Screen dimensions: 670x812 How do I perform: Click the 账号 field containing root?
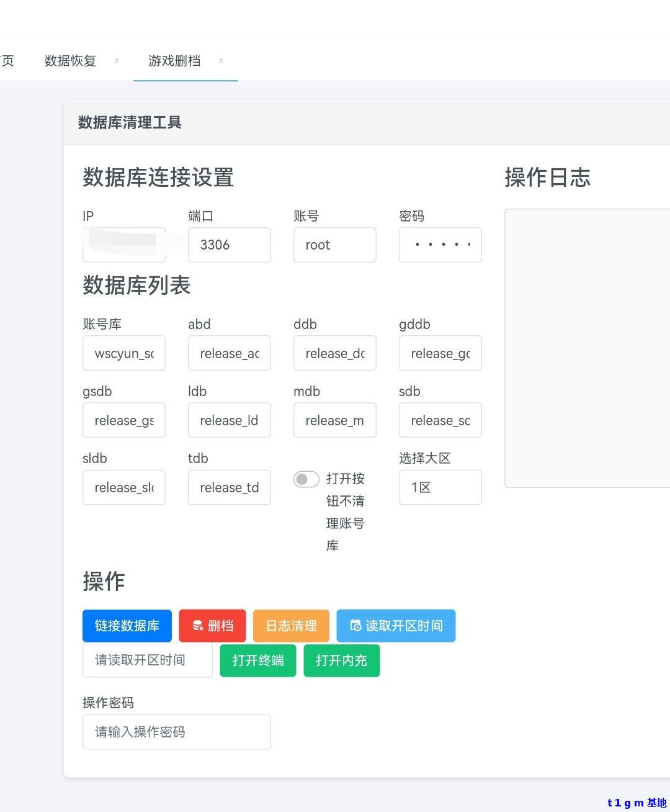334,245
